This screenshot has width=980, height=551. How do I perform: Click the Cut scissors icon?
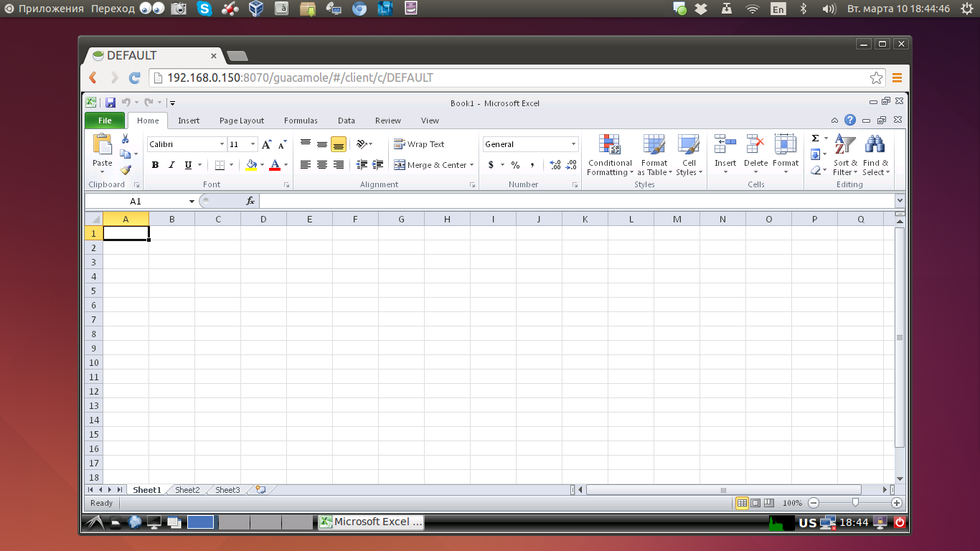[126, 138]
